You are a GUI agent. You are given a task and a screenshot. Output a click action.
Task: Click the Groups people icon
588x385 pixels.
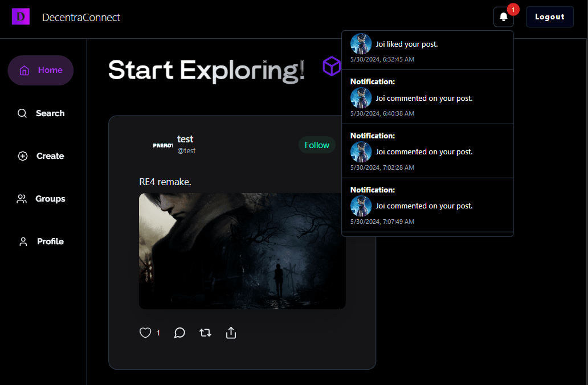22,199
